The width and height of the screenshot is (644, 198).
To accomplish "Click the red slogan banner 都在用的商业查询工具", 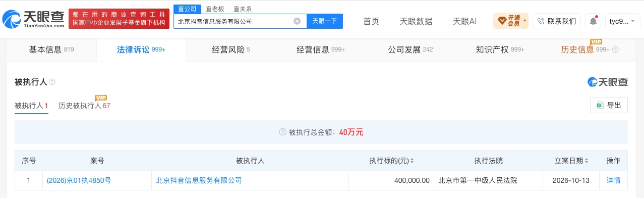I will pos(119,19).
